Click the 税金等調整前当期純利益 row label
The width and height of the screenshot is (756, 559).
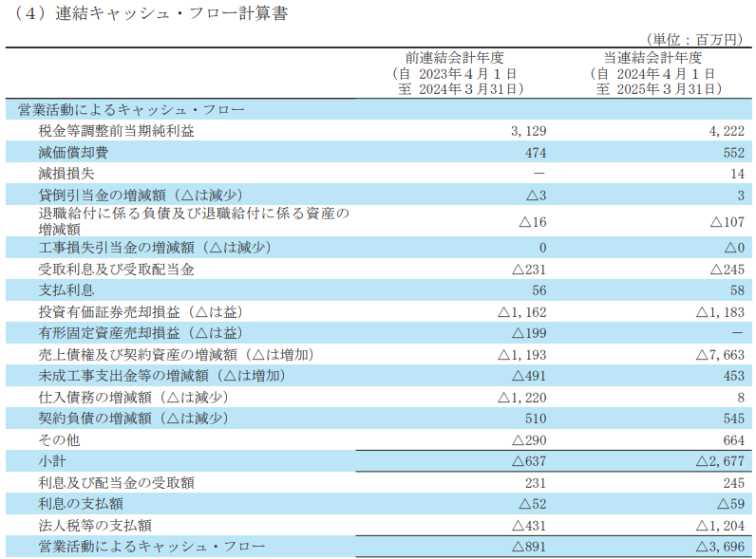(x=116, y=131)
